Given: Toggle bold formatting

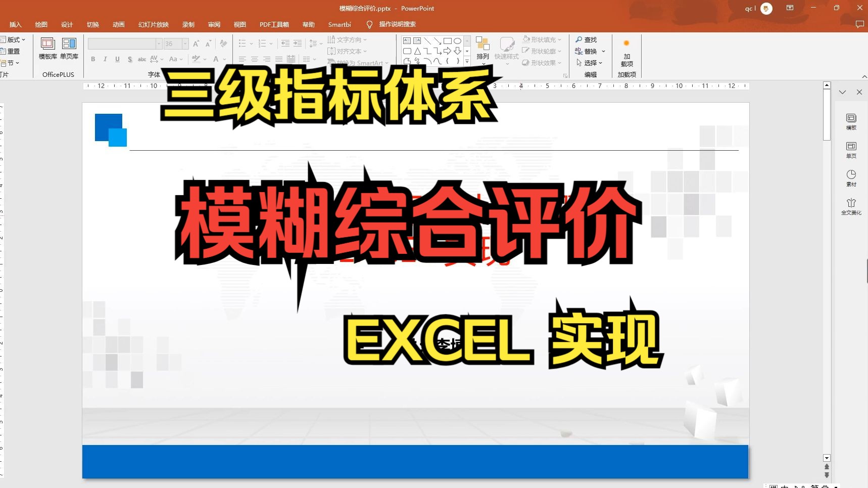Looking at the screenshot, I should point(93,59).
